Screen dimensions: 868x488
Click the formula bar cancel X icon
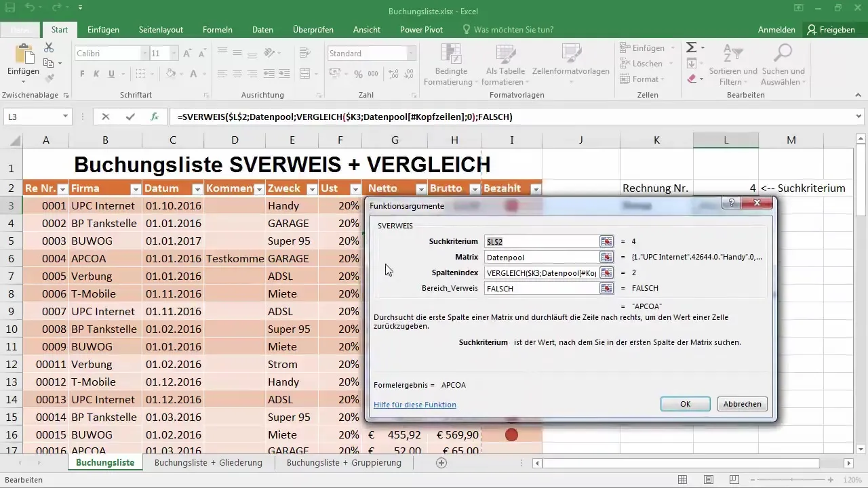105,117
